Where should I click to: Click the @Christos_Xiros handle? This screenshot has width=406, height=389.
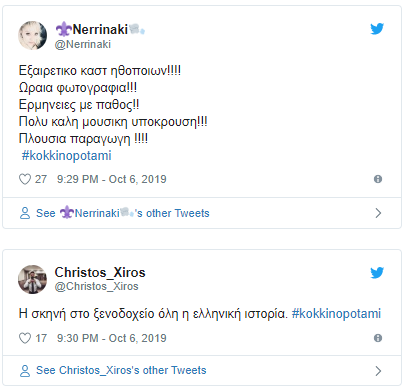tap(96, 286)
